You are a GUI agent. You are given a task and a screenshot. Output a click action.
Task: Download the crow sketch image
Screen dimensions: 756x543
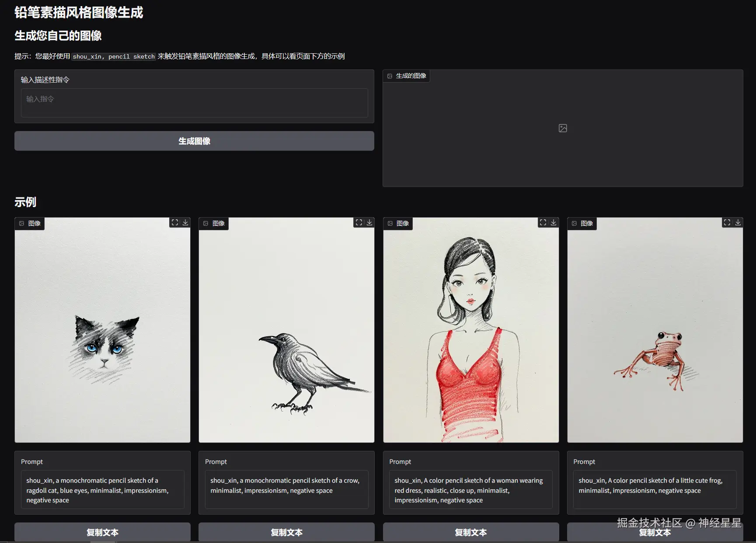(369, 222)
